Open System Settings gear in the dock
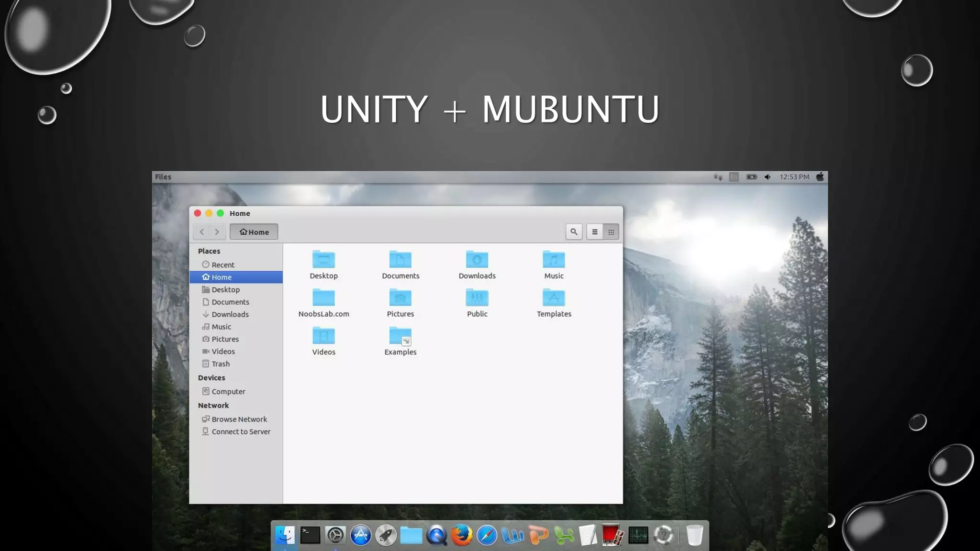Screen dimensions: 980x551 [335, 535]
